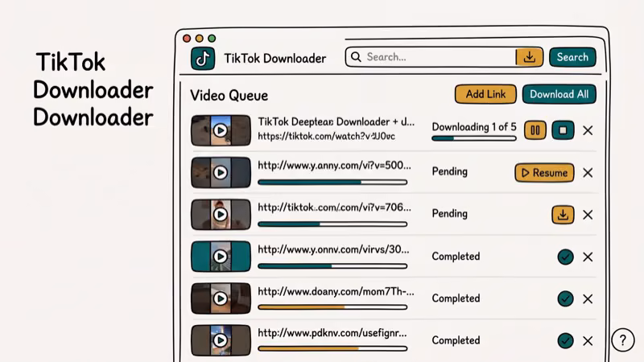Click Completed status of y.onnv.com row
Image resolution: width=644 pixels, height=362 pixels.
(x=456, y=257)
